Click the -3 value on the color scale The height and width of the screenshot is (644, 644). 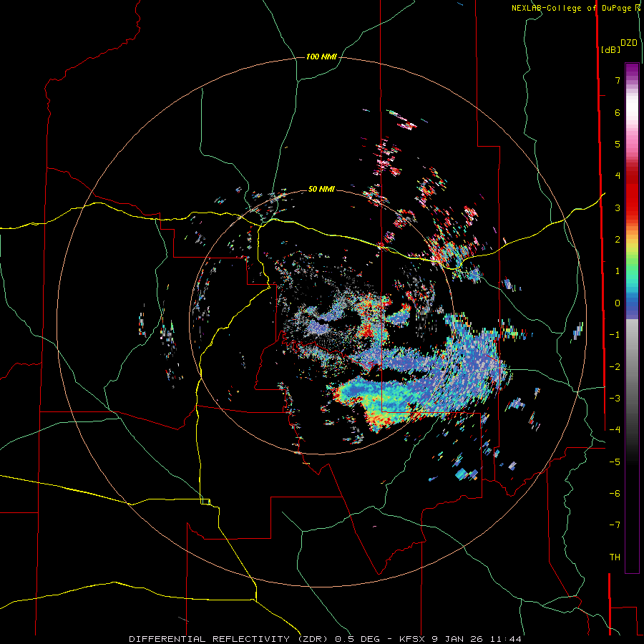tap(615, 398)
